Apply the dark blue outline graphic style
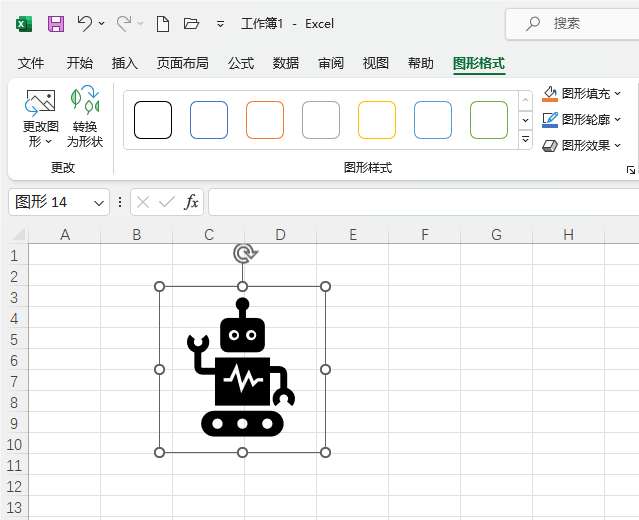 tap(209, 120)
